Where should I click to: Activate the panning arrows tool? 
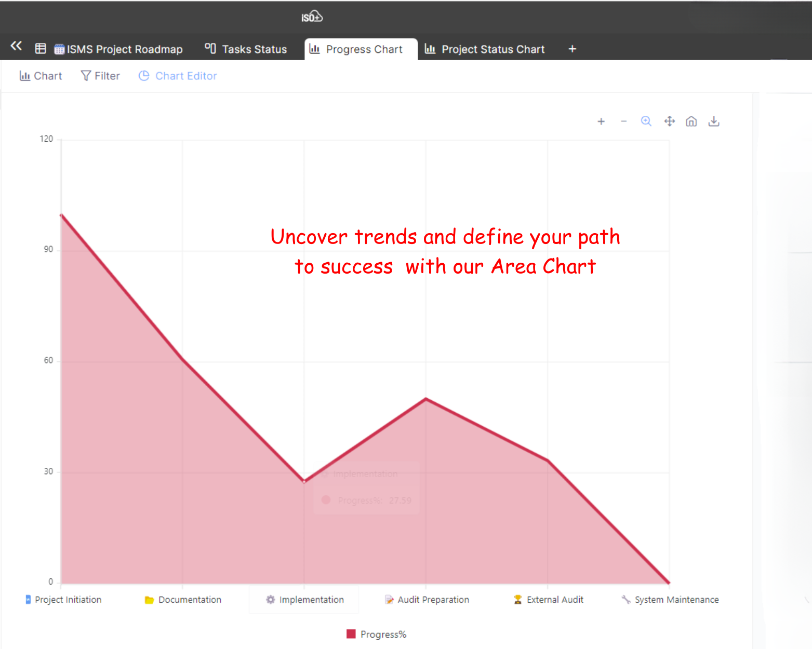coord(669,121)
